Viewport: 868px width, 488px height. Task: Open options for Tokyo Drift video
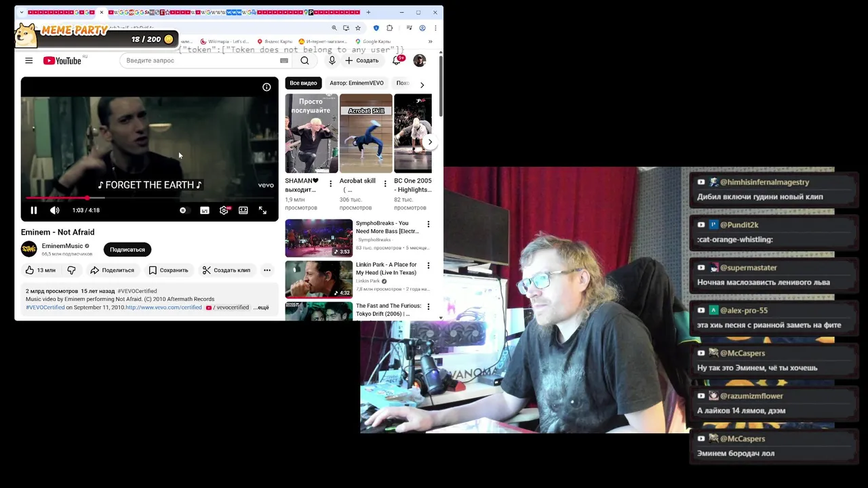[429, 307]
